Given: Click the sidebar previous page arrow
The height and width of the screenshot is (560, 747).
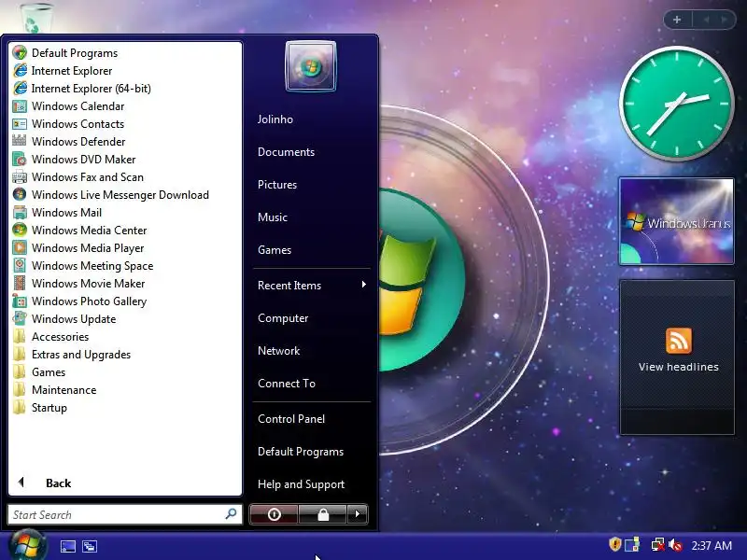Looking at the screenshot, I should click(x=706, y=20).
